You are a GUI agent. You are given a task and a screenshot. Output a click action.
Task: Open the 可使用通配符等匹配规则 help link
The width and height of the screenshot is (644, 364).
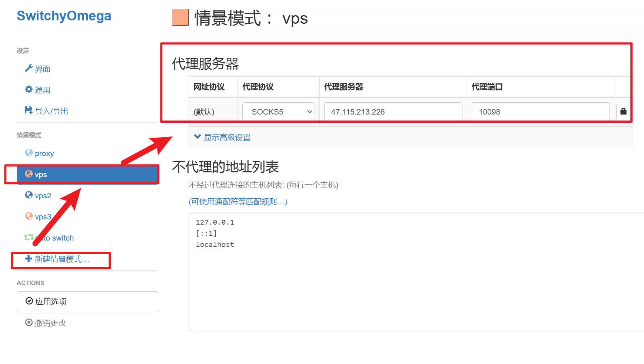pyautogui.click(x=238, y=202)
